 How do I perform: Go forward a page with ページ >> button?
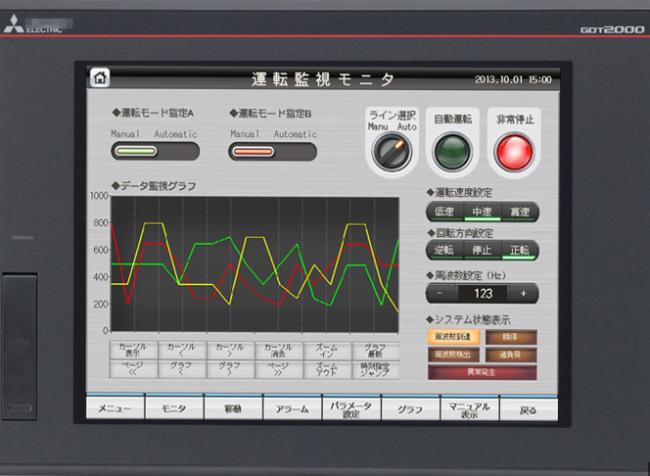click(279, 369)
